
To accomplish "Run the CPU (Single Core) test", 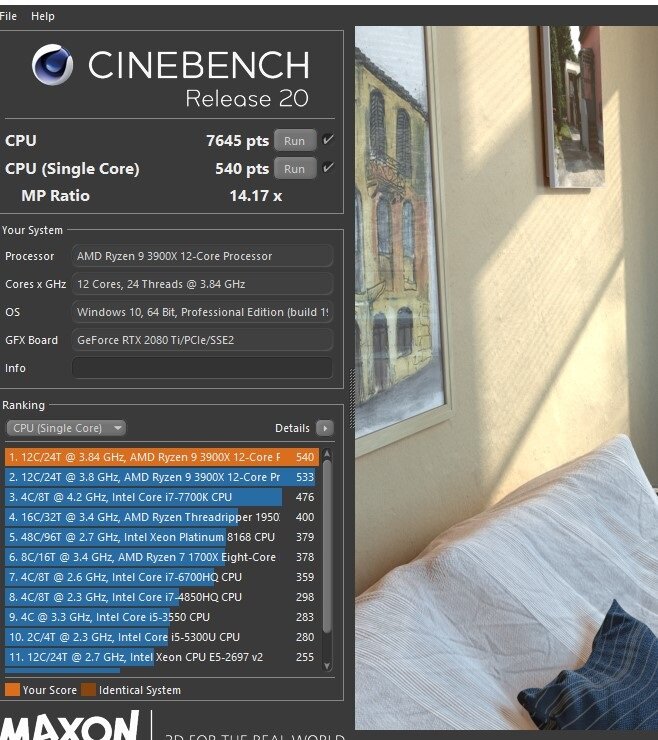I will pyautogui.click(x=295, y=168).
